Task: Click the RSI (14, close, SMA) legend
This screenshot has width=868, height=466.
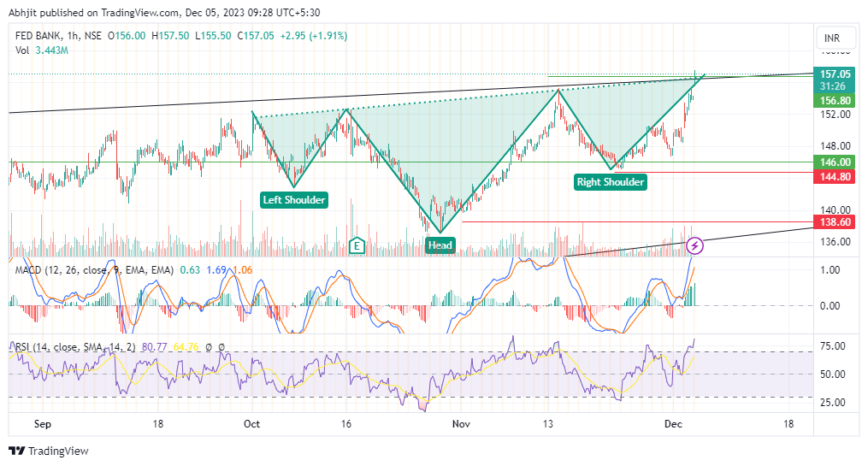Action: point(75,347)
